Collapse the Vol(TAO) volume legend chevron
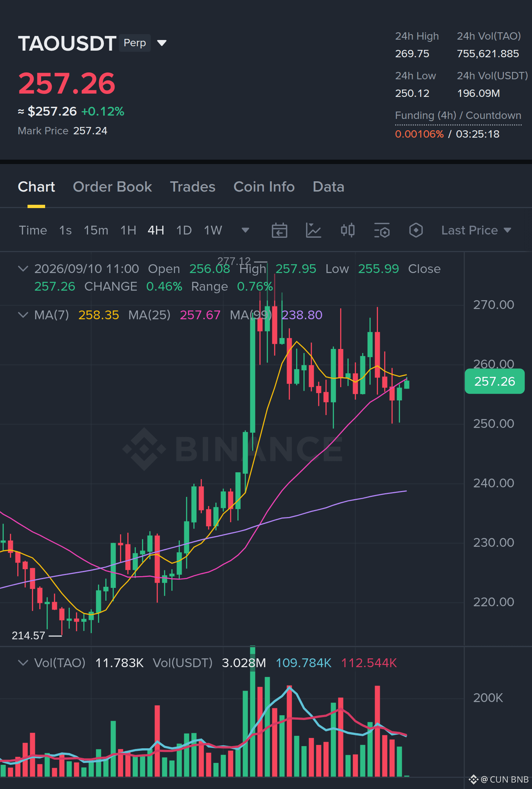Viewport: 532px width, 789px height. coord(23,663)
